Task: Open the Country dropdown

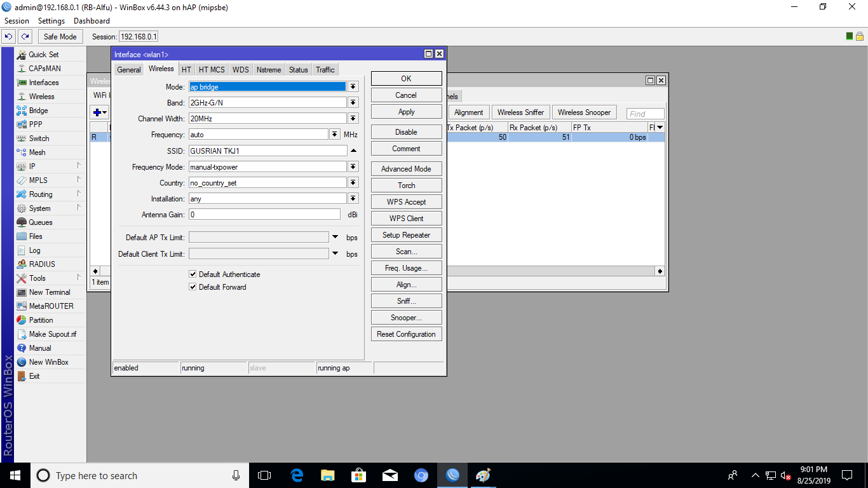Action: pos(353,182)
